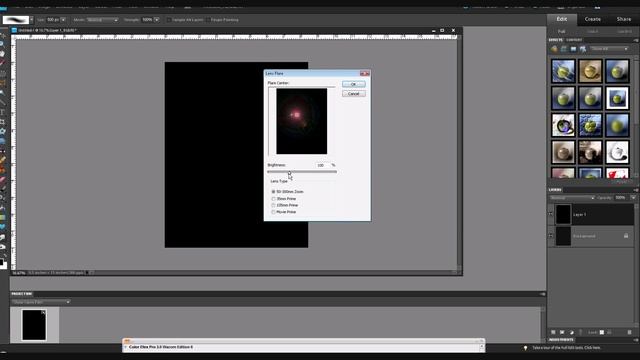Click the lightbulb tip icon
The width and height of the screenshot is (640, 360).
[x=525, y=348]
